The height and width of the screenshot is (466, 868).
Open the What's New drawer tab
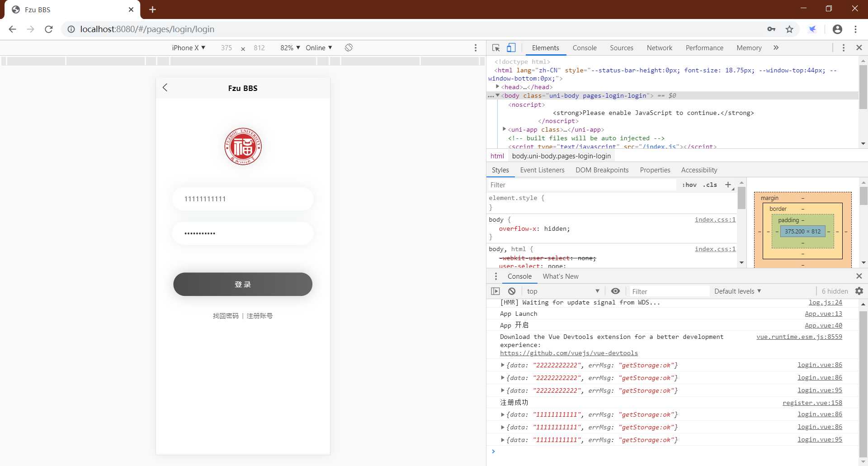561,276
